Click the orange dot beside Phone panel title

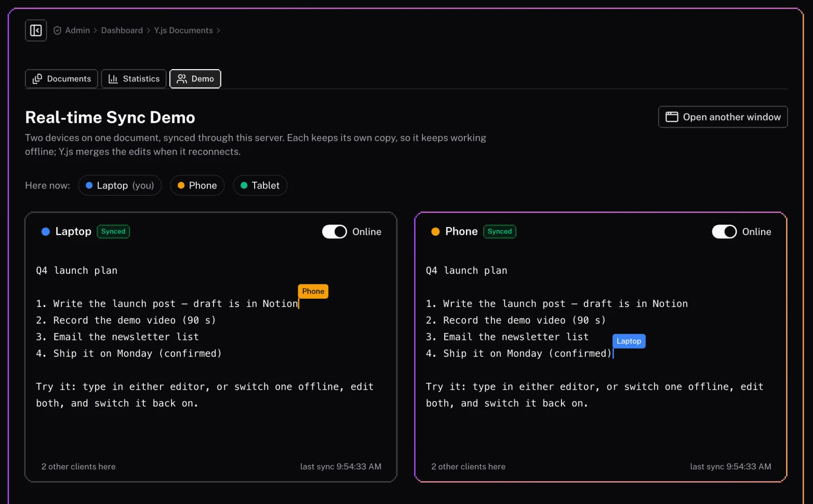click(435, 232)
